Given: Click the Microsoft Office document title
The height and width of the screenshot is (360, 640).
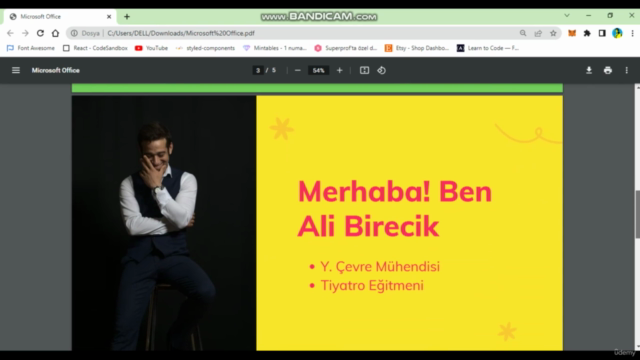Looking at the screenshot, I should (56, 70).
